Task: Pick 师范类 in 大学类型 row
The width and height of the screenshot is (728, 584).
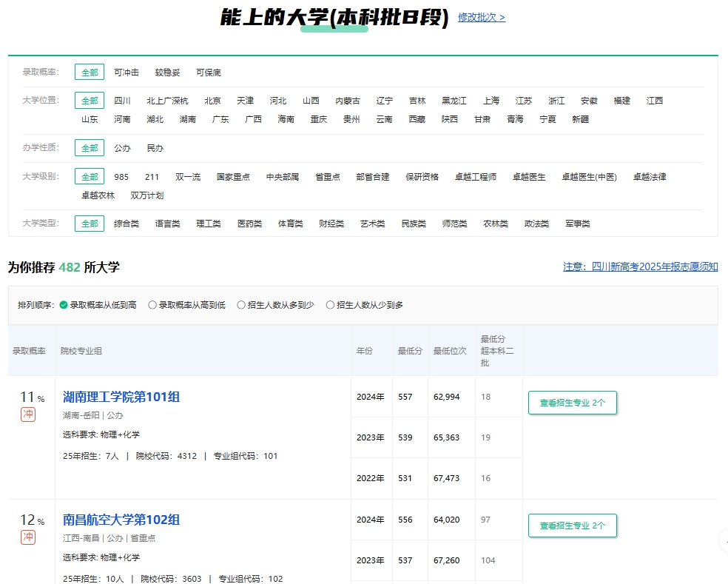Action: [x=454, y=224]
